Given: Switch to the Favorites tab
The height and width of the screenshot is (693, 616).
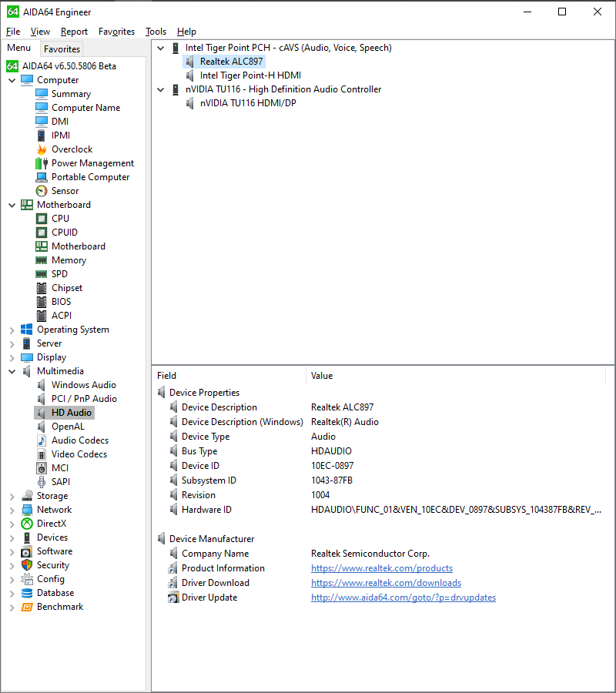Looking at the screenshot, I should [62, 49].
